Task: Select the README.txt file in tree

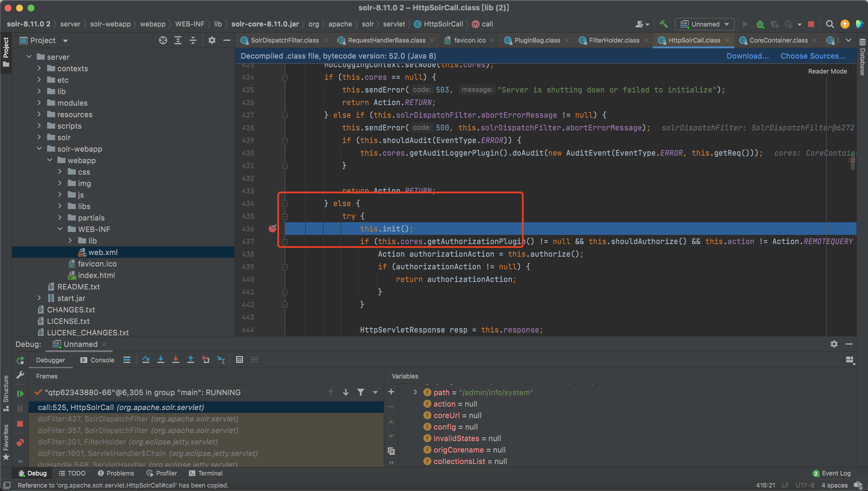Action: [123, 286]
